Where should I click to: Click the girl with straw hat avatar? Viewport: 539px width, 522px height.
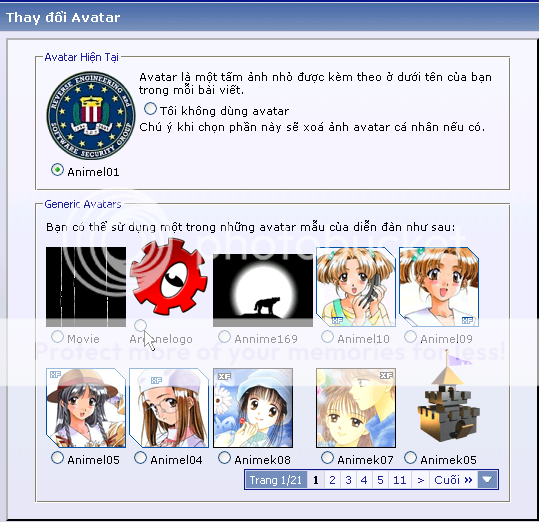tap(86, 408)
